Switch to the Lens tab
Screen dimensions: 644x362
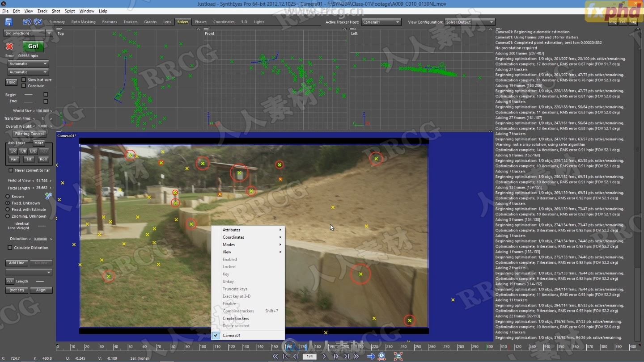point(167,21)
